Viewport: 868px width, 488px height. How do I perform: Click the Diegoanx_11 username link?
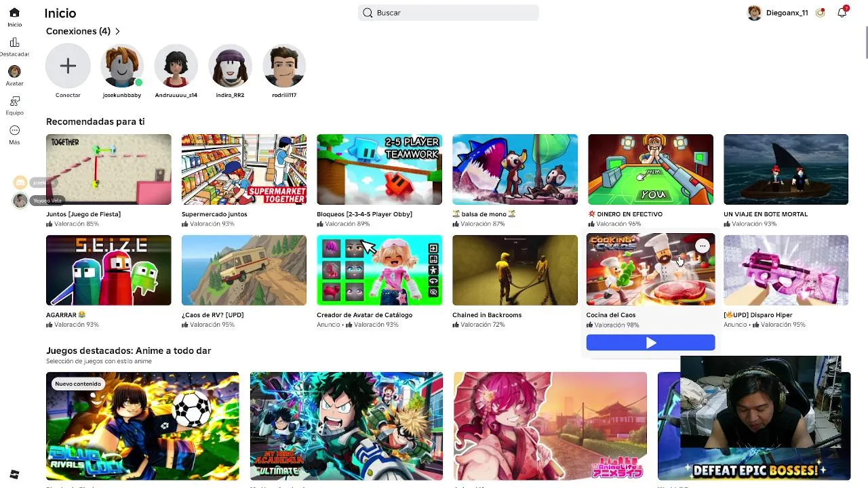coord(787,13)
